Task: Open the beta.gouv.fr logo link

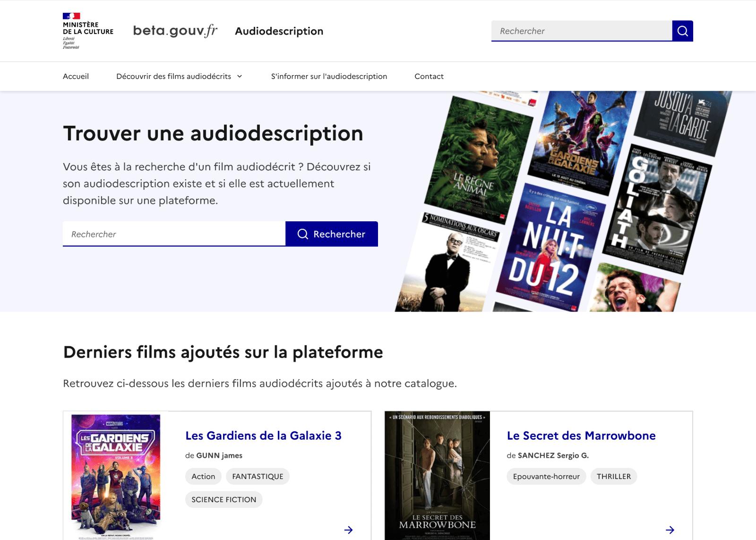Action: [175, 31]
